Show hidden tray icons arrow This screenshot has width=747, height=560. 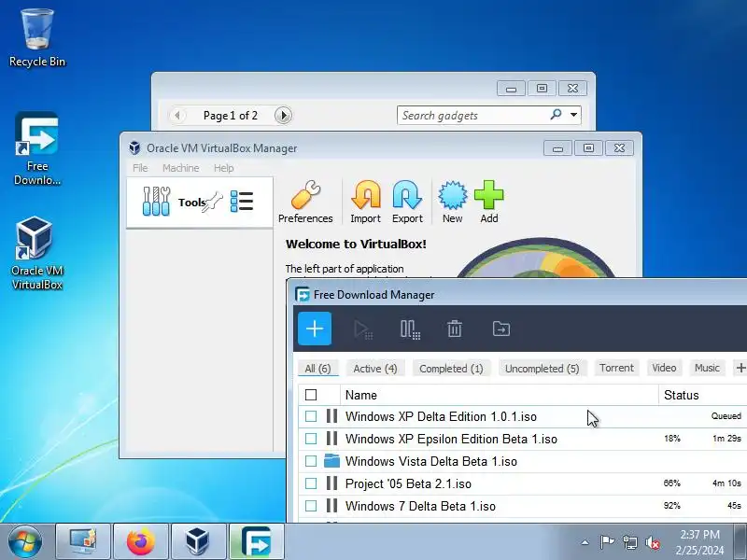[585, 542]
